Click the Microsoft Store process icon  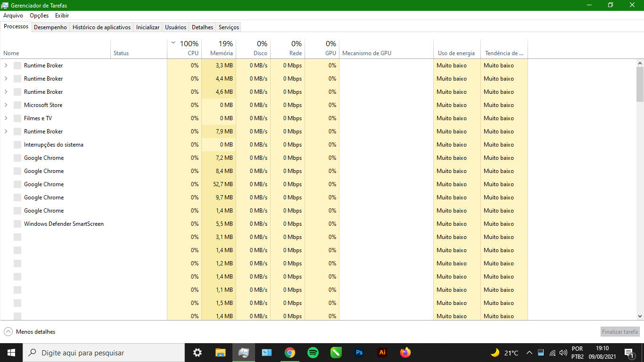pos(17,105)
